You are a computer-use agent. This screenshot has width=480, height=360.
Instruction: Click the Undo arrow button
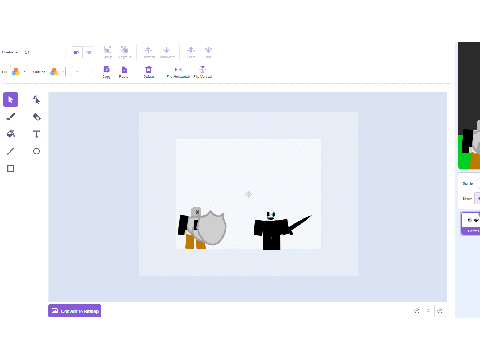[x=76, y=52]
